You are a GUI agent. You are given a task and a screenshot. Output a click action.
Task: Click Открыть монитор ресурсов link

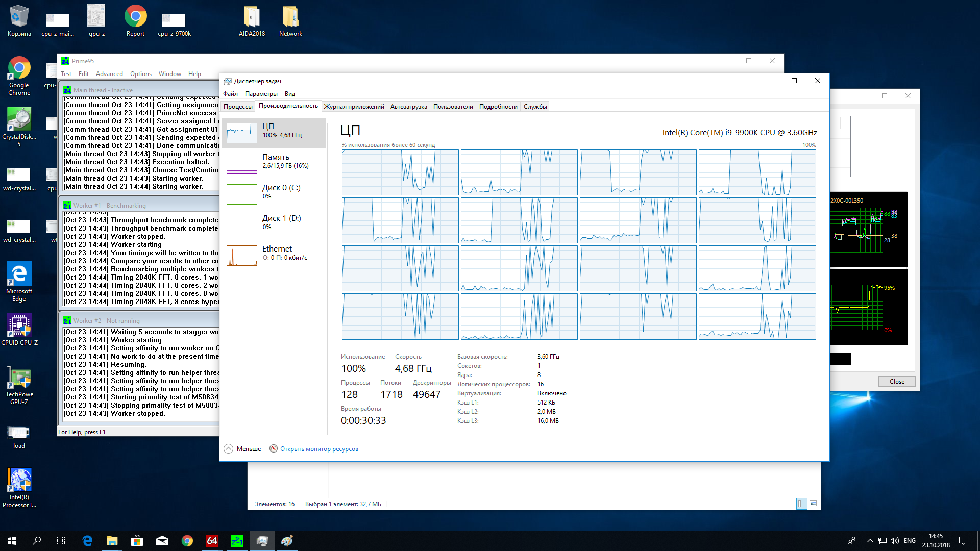point(319,449)
